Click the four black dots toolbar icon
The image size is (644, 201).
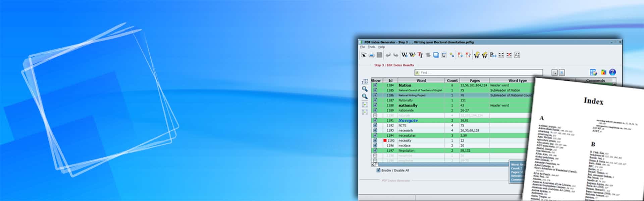501,55
